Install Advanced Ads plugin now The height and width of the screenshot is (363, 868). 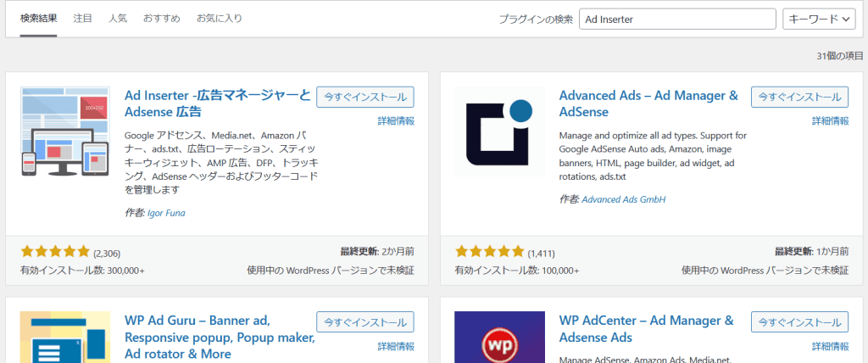coord(799,97)
